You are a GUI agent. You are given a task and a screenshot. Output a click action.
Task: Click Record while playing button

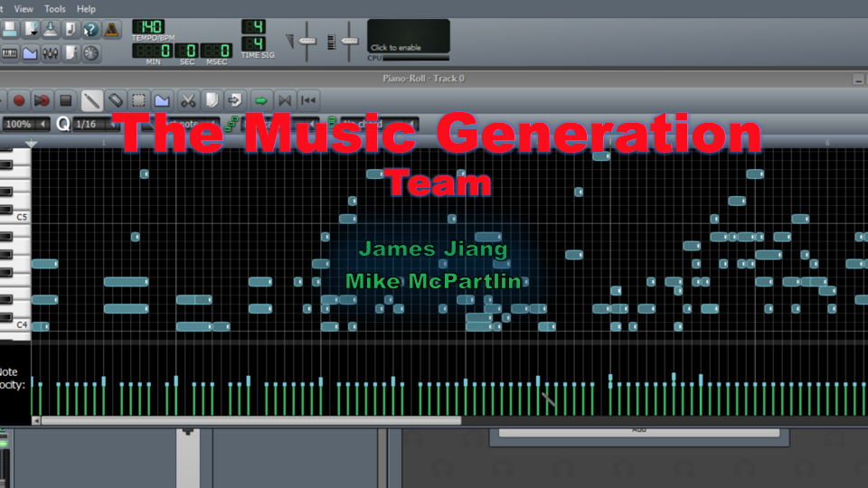tap(42, 100)
